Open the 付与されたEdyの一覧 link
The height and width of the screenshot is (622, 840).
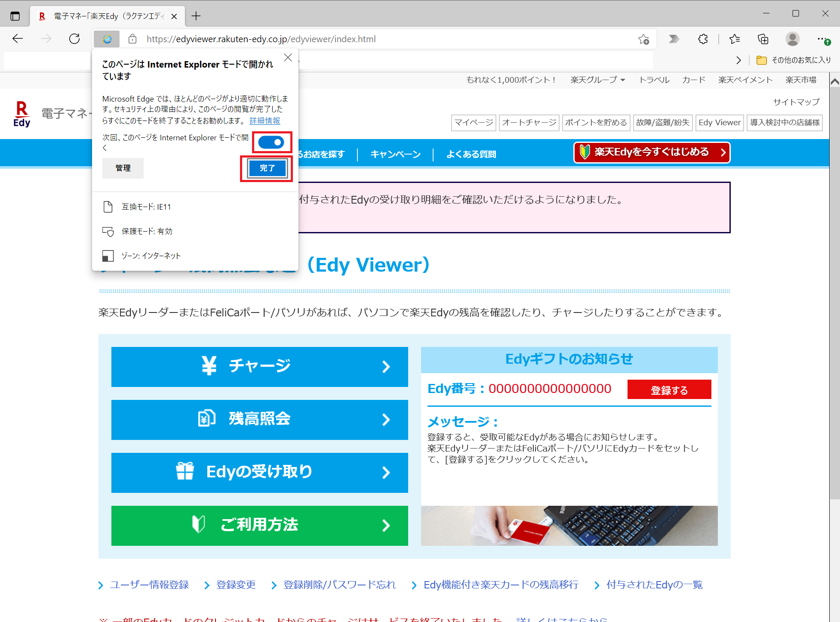[654, 585]
